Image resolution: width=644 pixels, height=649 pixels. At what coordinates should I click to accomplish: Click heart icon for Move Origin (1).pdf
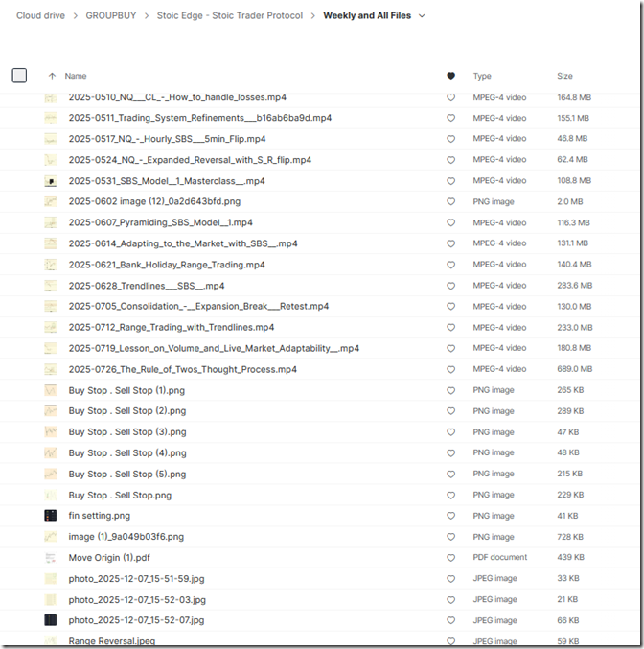pos(451,558)
